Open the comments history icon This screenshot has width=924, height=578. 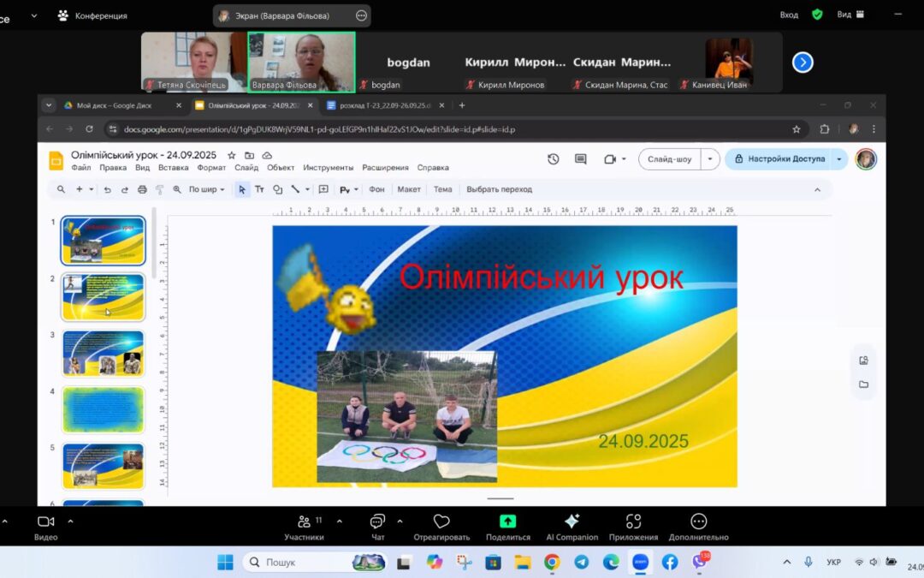pos(581,159)
